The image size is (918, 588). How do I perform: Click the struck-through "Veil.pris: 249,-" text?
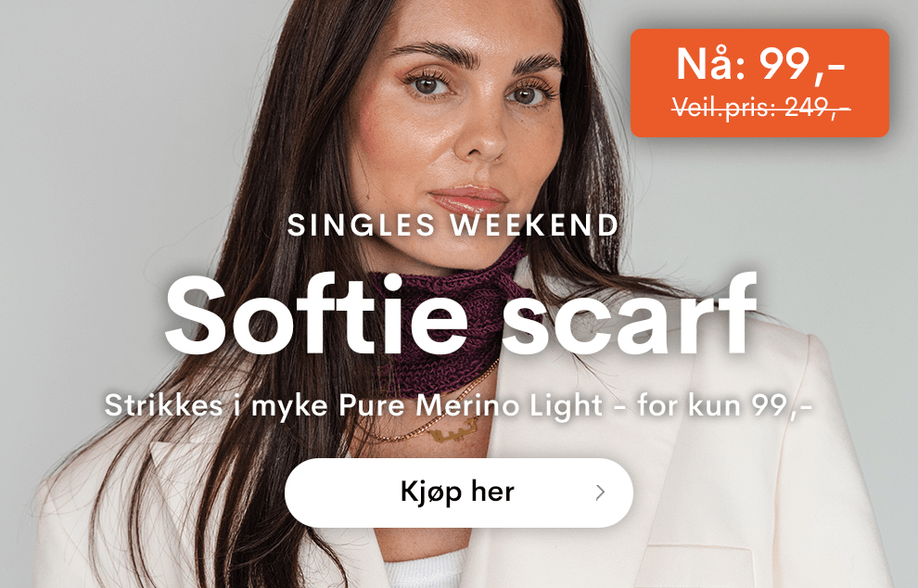click(760, 108)
